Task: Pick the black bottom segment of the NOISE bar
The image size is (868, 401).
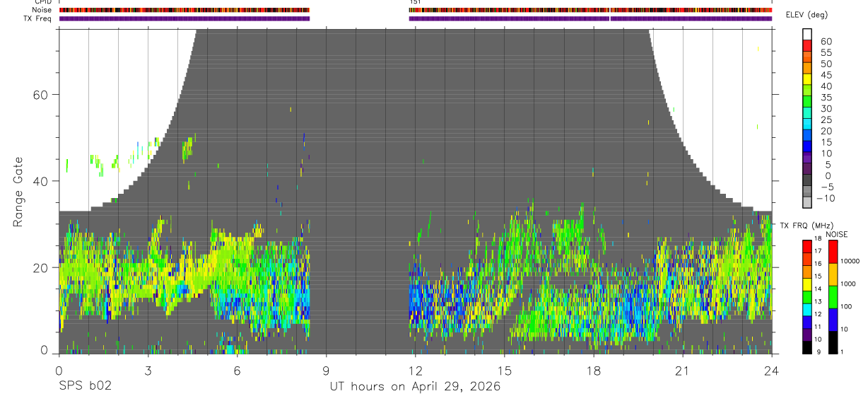Action: tap(833, 342)
